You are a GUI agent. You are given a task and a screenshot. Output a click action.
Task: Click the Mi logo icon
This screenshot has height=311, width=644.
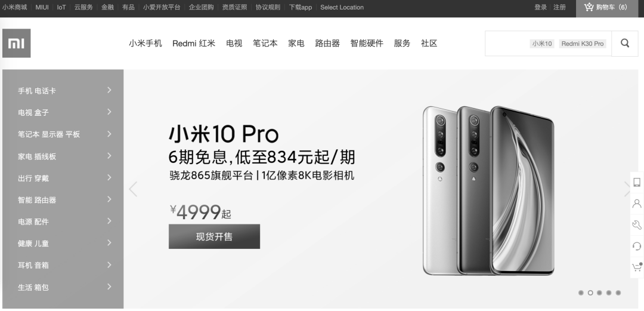[17, 43]
